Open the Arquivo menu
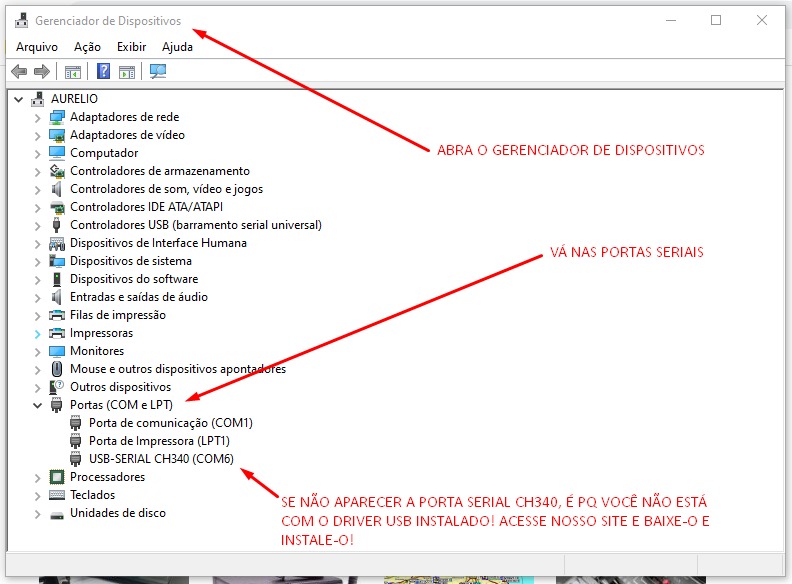The height and width of the screenshot is (584, 792). coord(37,47)
